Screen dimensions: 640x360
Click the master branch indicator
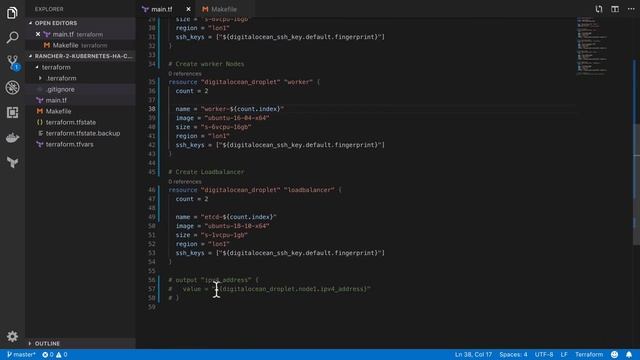21,354
